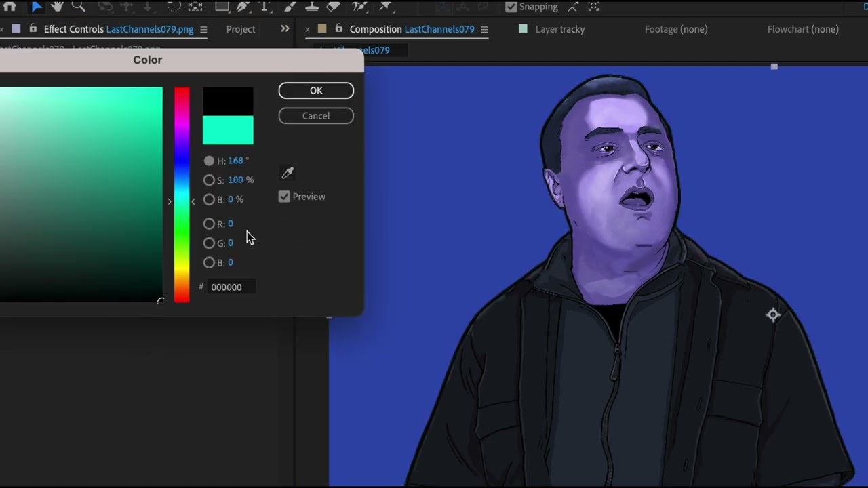Image resolution: width=868 pixels, height=488 pixels.
Task: Switch to the Composition LastChannels079 tab
Action: 412,29
